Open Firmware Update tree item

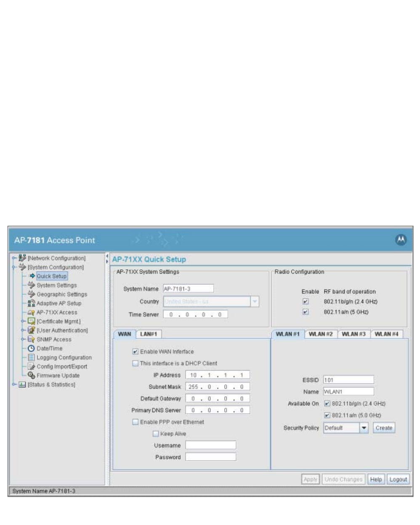pos(58,376)
